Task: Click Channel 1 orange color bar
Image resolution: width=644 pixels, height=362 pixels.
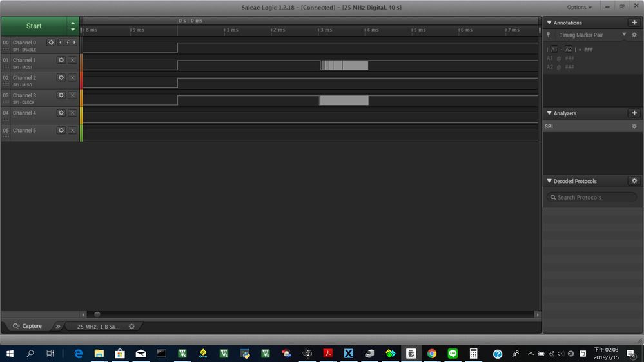Action: click(81, 62)
